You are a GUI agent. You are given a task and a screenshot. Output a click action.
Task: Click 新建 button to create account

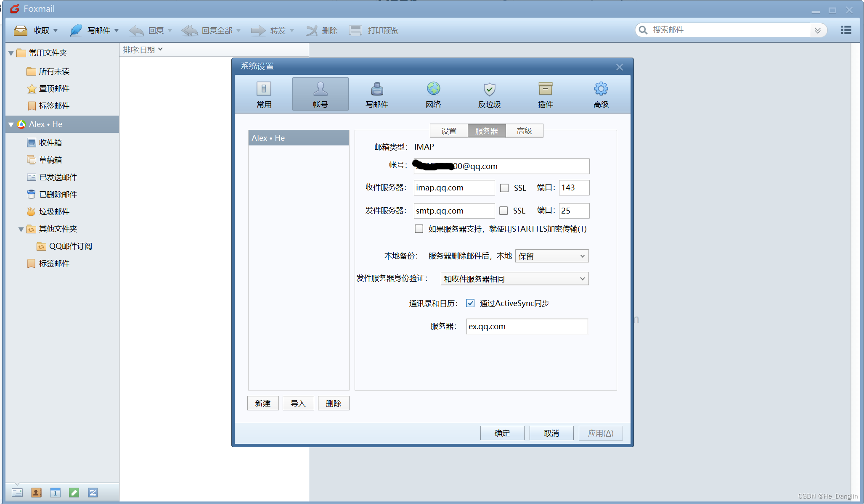point(262,403)
